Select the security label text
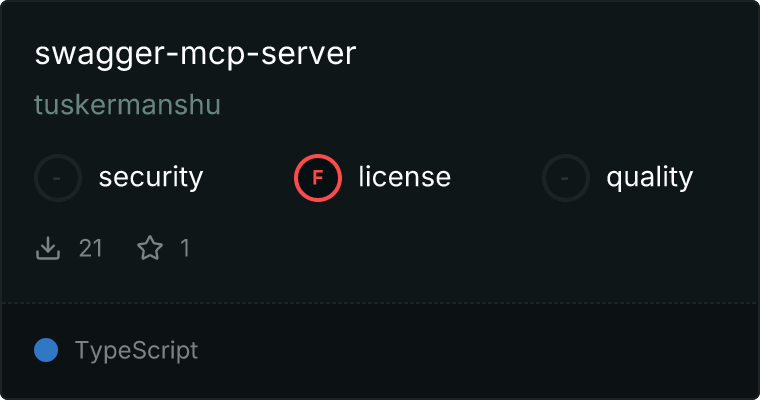 [x=151, y=177]
